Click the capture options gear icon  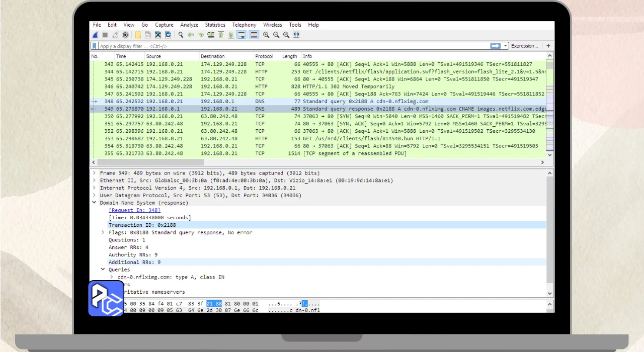tap(125, 35)
